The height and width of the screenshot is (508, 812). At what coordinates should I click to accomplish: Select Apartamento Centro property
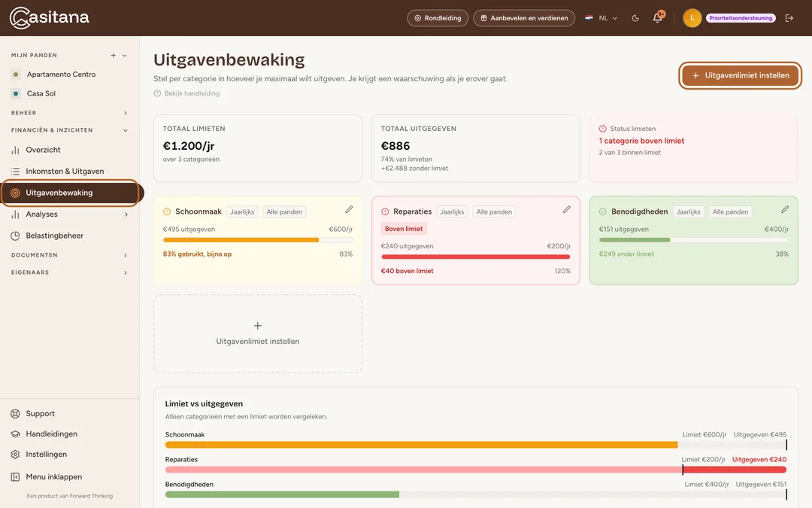click(x=61, y=74)
